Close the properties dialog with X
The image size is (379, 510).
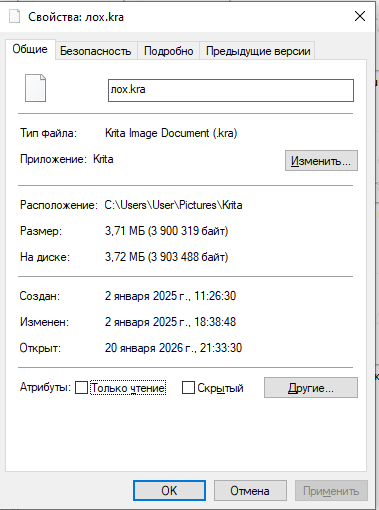tap(360, 16)
